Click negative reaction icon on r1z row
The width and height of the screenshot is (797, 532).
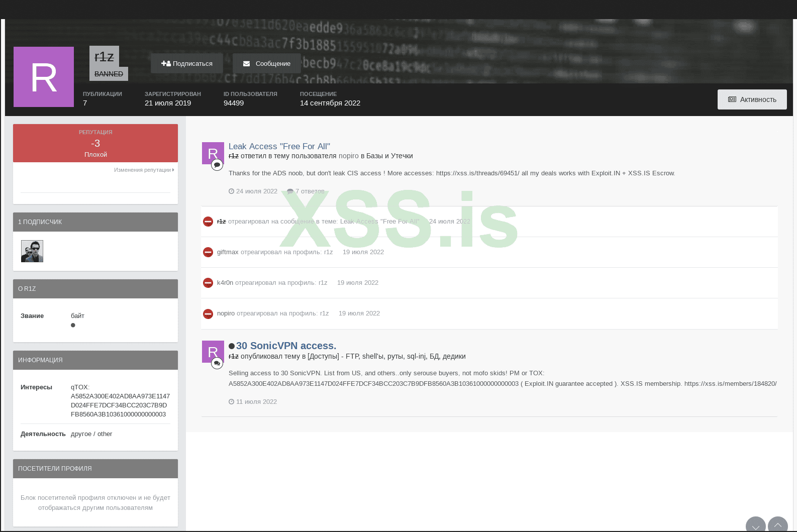[x=208, y=222]
